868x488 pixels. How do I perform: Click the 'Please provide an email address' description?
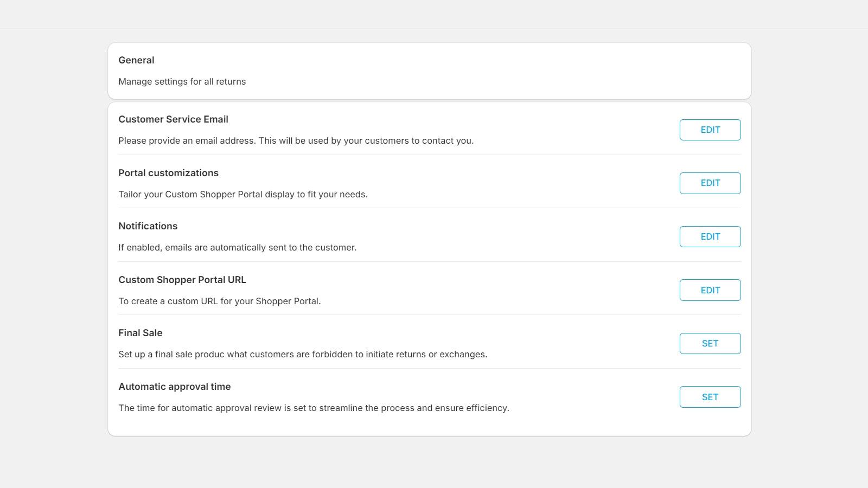coord(296,141)
